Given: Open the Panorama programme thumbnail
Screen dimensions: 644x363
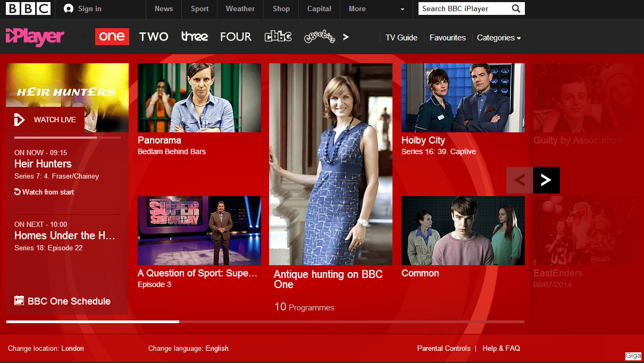Looking at the screenshot, I should coord(199,98).
